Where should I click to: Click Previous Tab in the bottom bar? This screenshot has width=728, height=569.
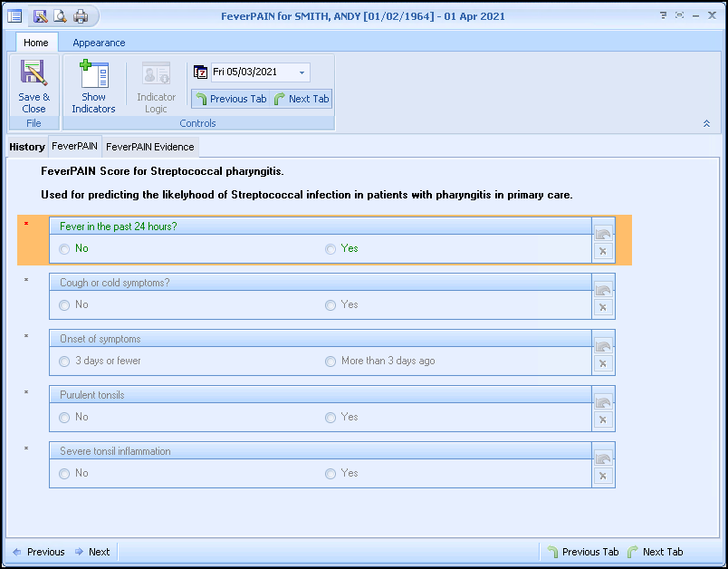(583, 552)
